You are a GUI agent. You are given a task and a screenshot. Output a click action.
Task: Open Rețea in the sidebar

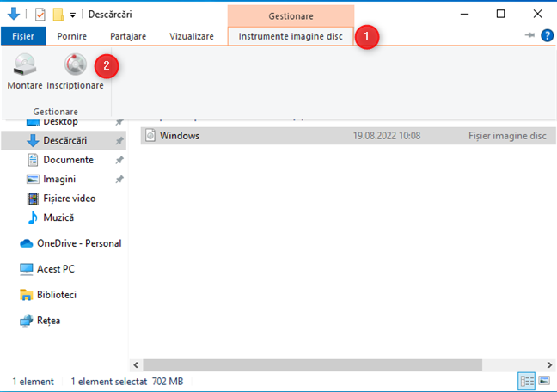(48, 321)
